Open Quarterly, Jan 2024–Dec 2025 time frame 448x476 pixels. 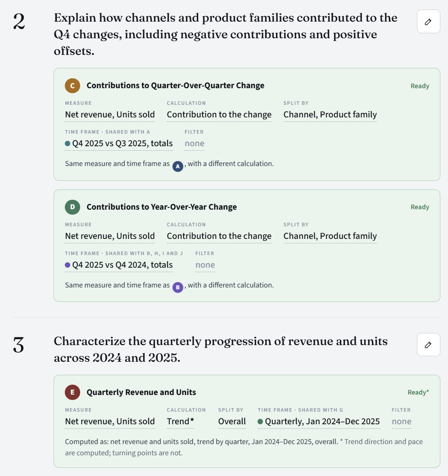click(319, 422)
